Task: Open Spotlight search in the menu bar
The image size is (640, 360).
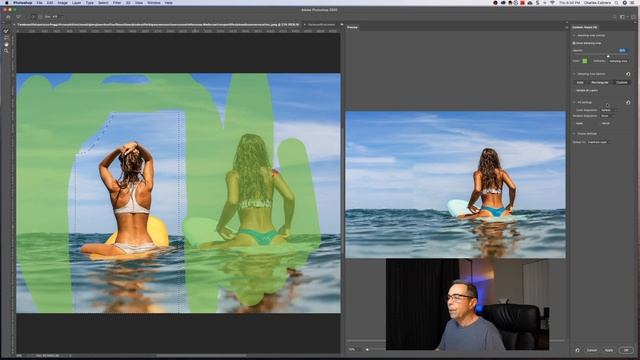Action: 616,2
